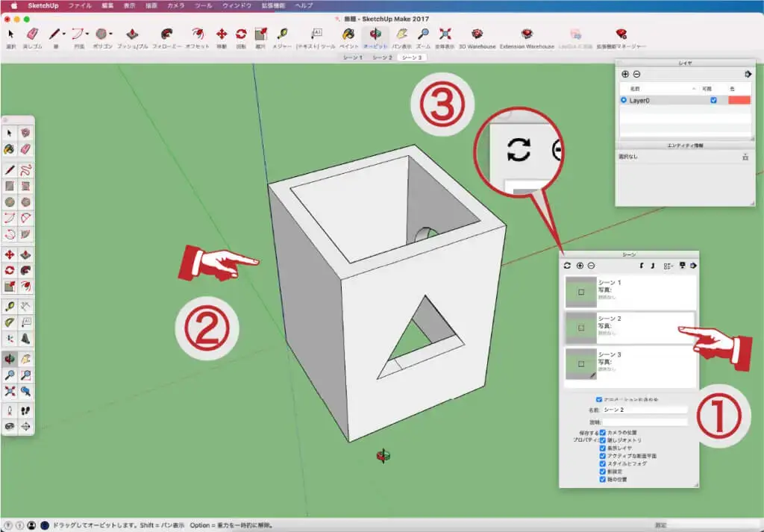This screenshot has width=764, height=532.
Task: Select the Offset (オフセット) tool
Action: click(x=197, y=34)
